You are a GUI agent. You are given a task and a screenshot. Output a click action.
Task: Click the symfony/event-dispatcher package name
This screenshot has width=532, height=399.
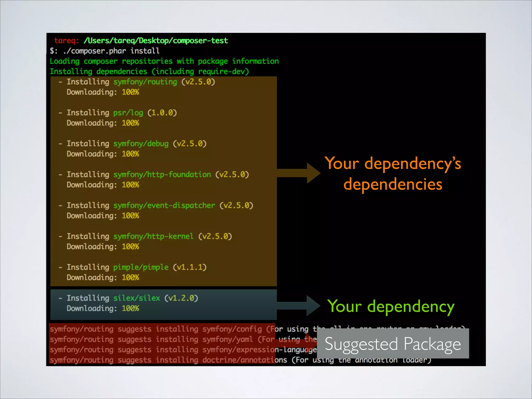[164, 205]
